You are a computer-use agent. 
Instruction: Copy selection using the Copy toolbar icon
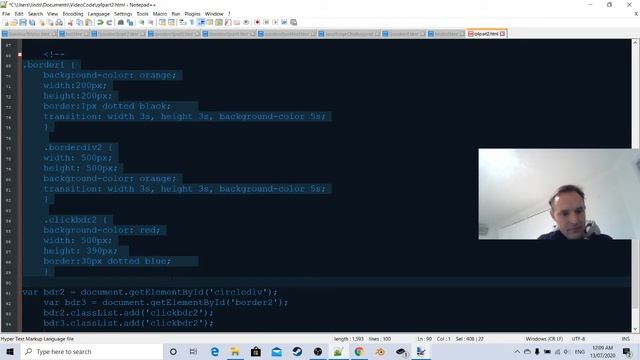pos(80,22)
